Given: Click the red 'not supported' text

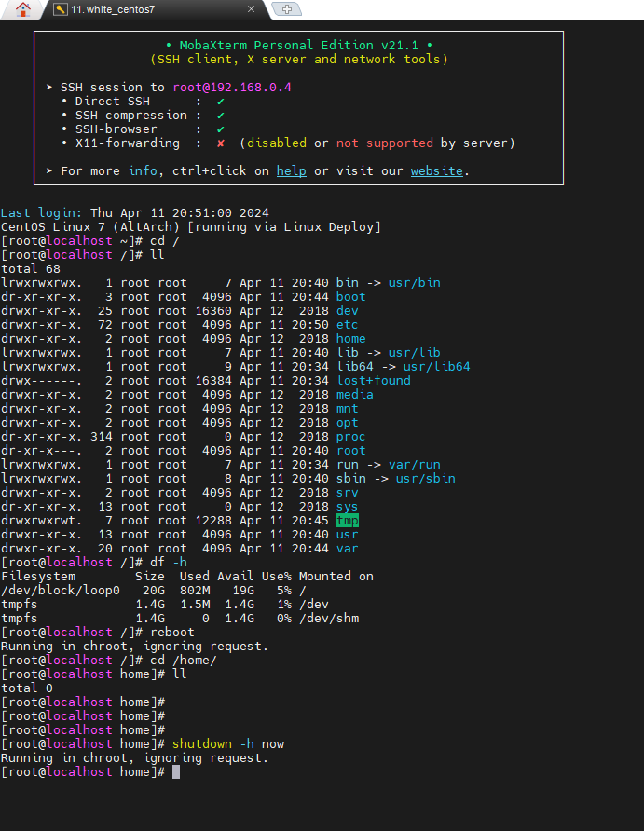Looking at the screenshot, I should pyautogui.click(x=385, y=143).
